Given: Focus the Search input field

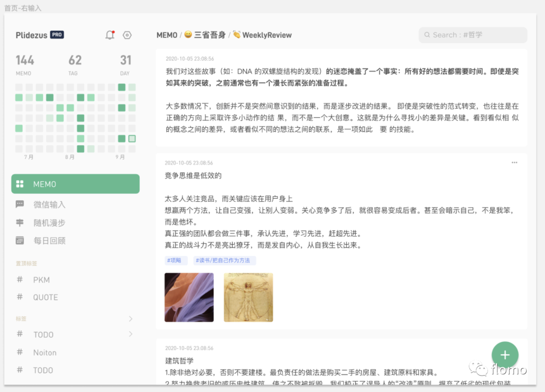Looking at the screenshot, I should pos(473,35).
